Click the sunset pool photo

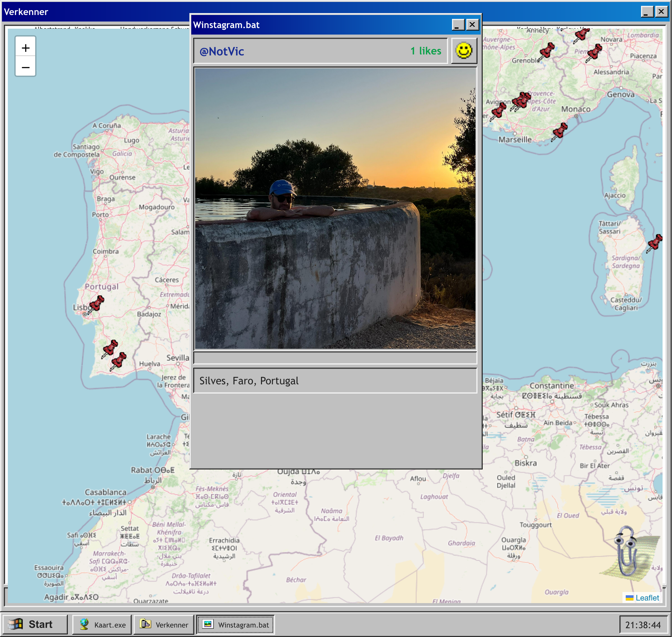click(335, 208)
